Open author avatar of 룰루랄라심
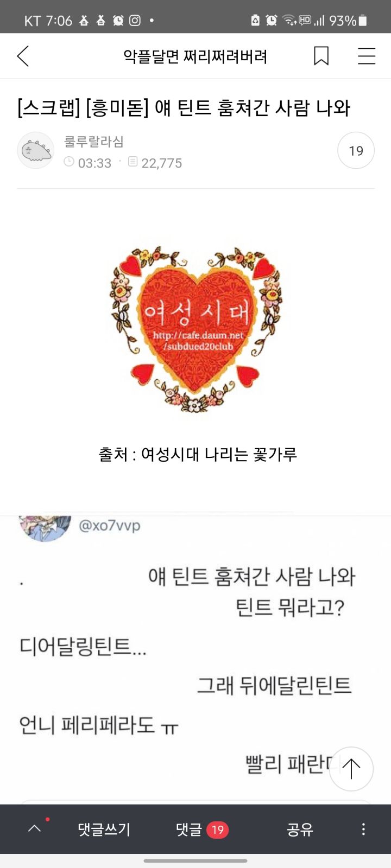Image resolution: width=391 pixels, height=868 pixels. pos(36,150)
